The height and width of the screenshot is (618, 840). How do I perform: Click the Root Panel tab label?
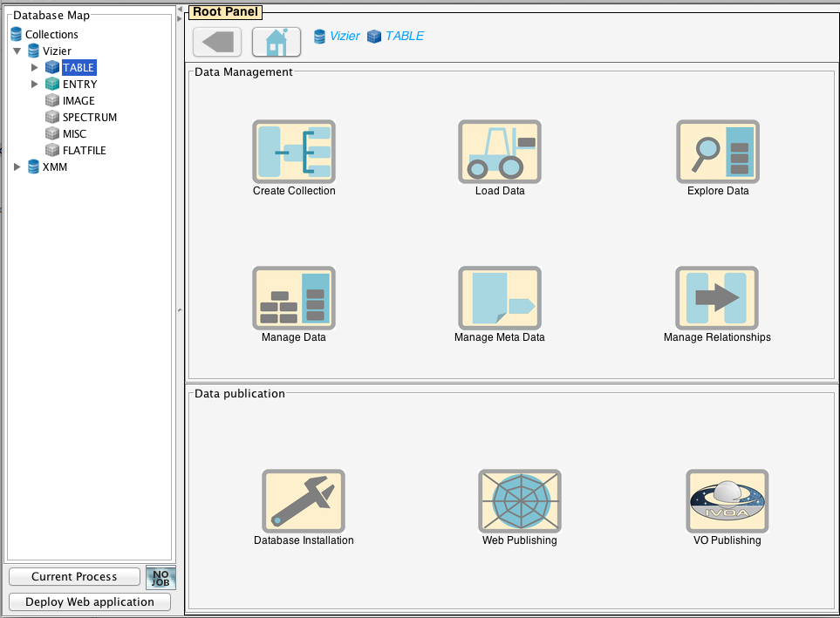click(226, 12)
